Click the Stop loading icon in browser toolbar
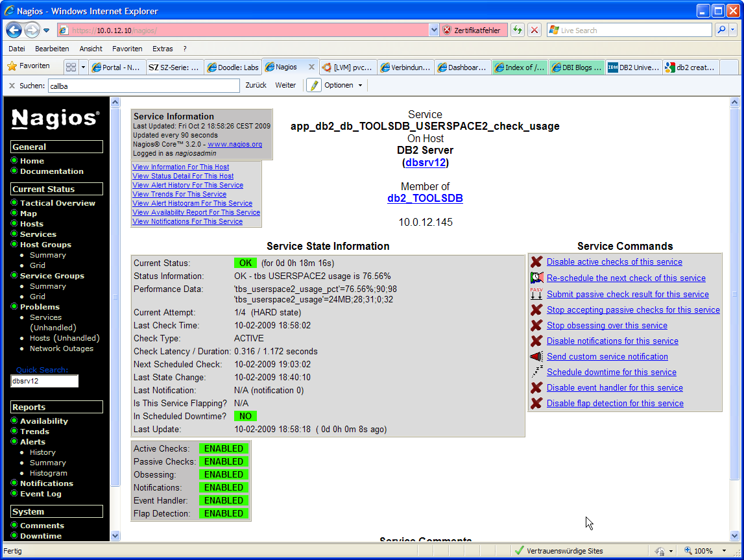 (534, 30)
